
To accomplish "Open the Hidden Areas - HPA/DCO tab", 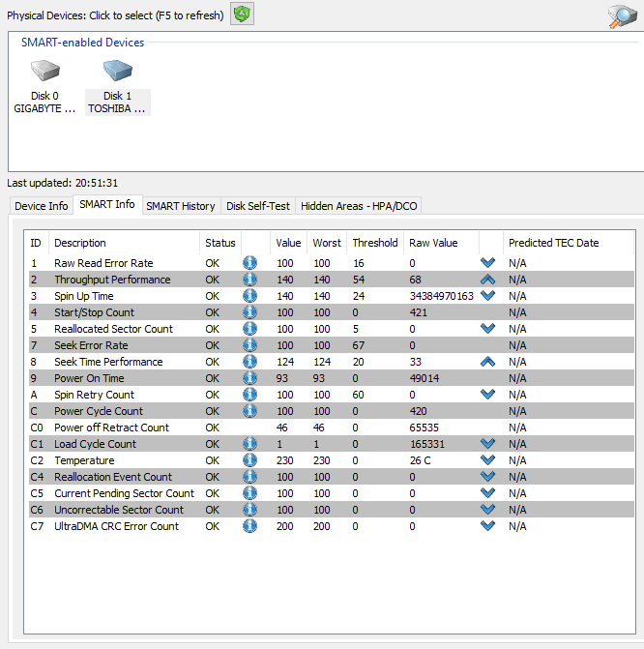I will pos(359,206).
